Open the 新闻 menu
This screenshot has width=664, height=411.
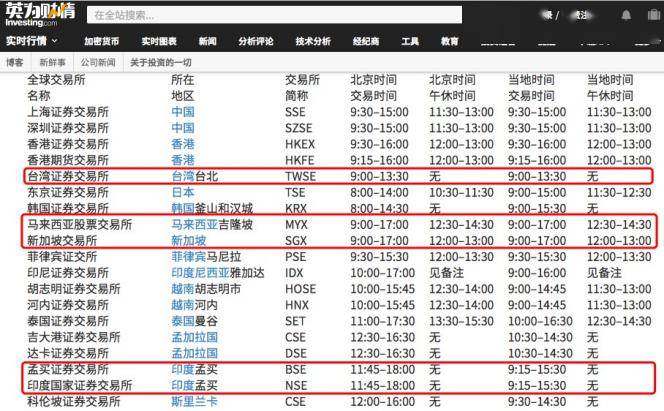pyautogui.click(x=208, y=41)
